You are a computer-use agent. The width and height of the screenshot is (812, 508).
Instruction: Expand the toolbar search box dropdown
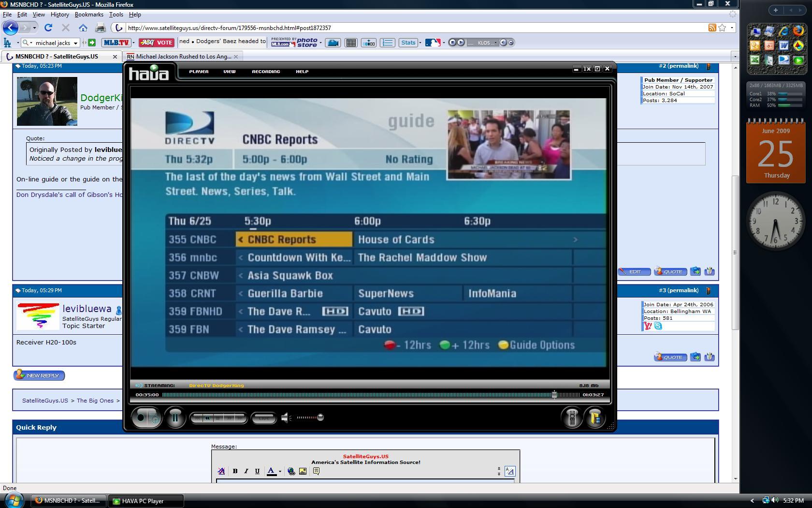tap(75, 43)
